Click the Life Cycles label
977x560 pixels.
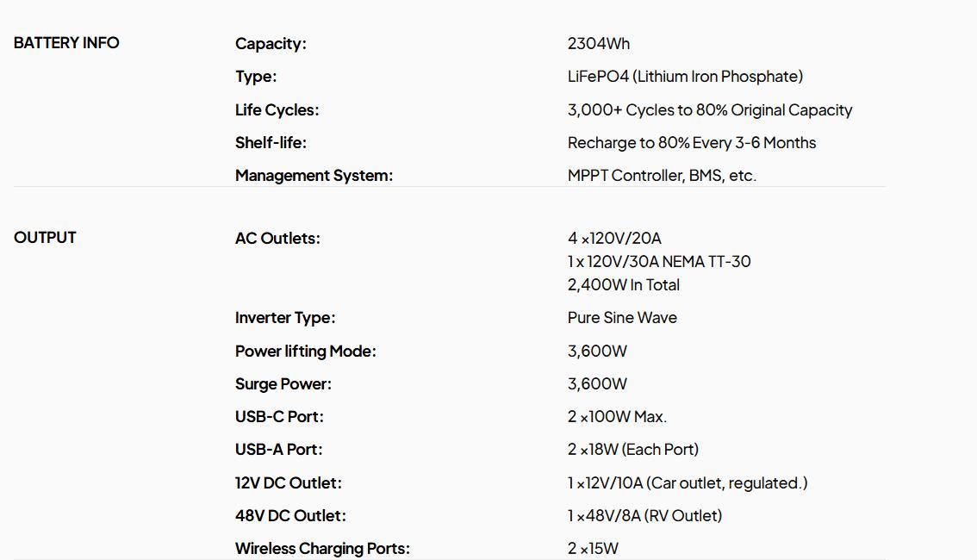277,110
